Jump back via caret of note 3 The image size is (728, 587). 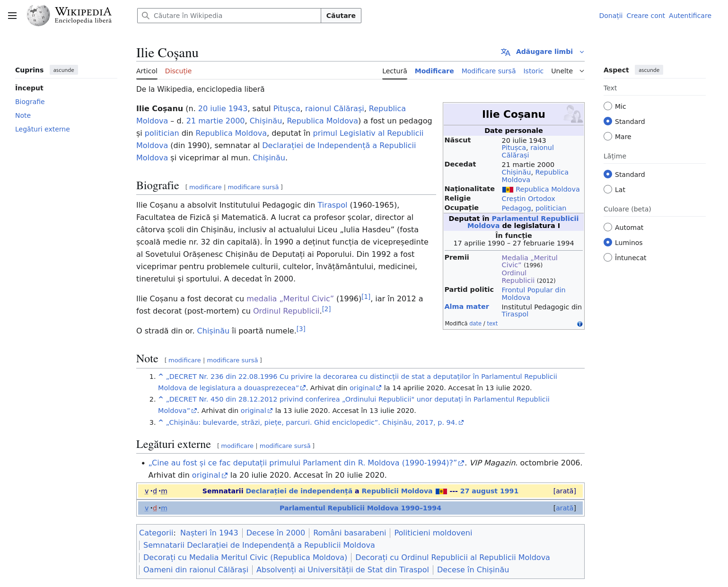click(x=161, y=422)
